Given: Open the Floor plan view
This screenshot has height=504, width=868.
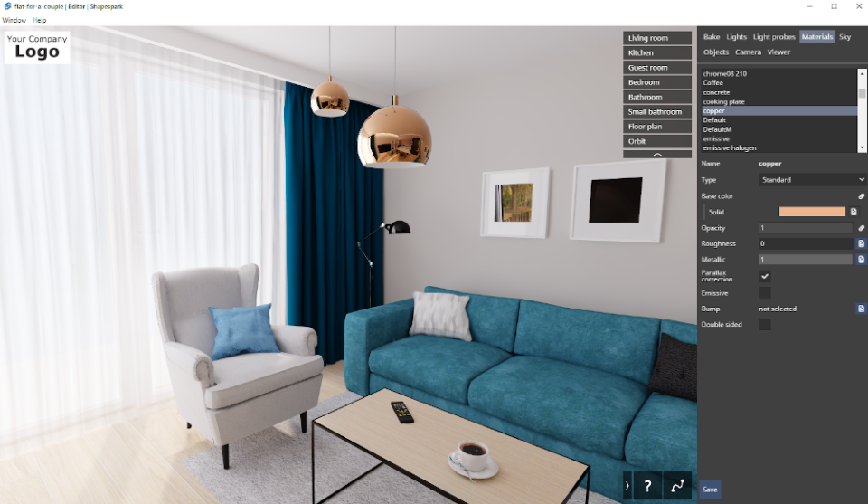Looking at the screenshot, I should pos(657,127).
